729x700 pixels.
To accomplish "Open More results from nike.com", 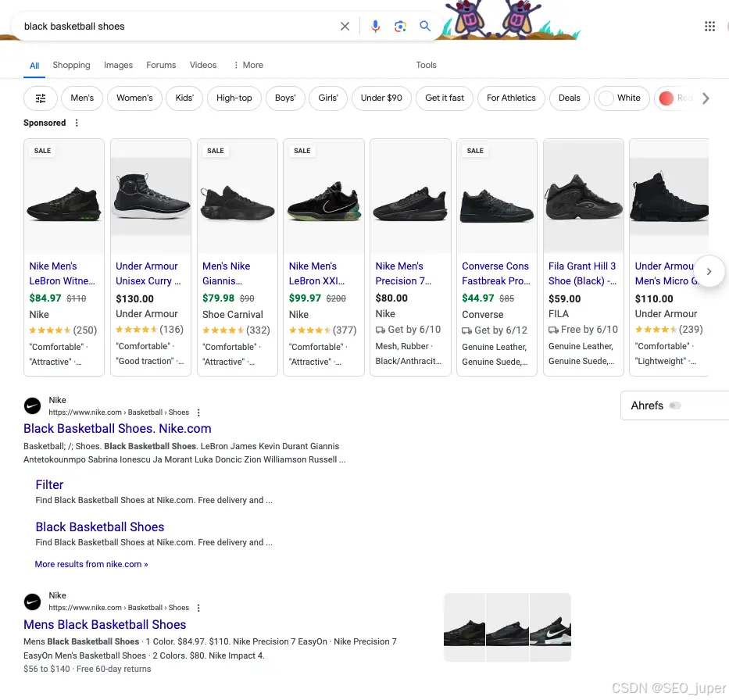I will (x=91, y=564).
